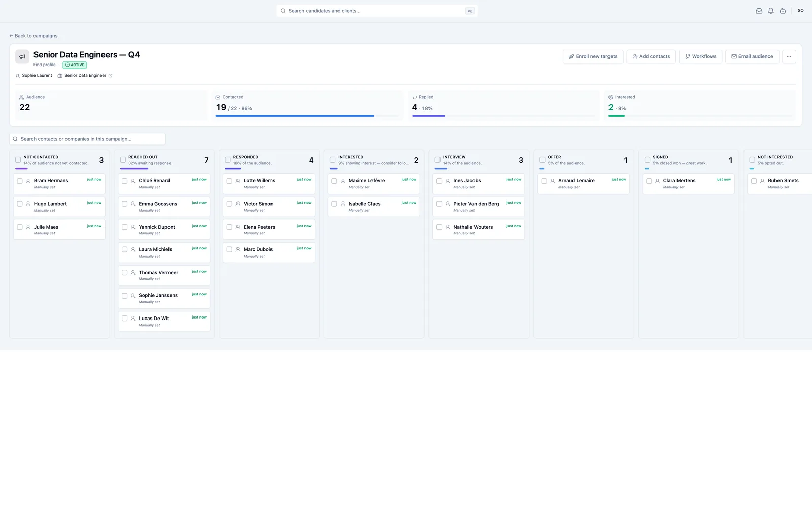Screen dimensions: 812x508
Task: Open the more options ellipsis menu
Action: [789, 56]
